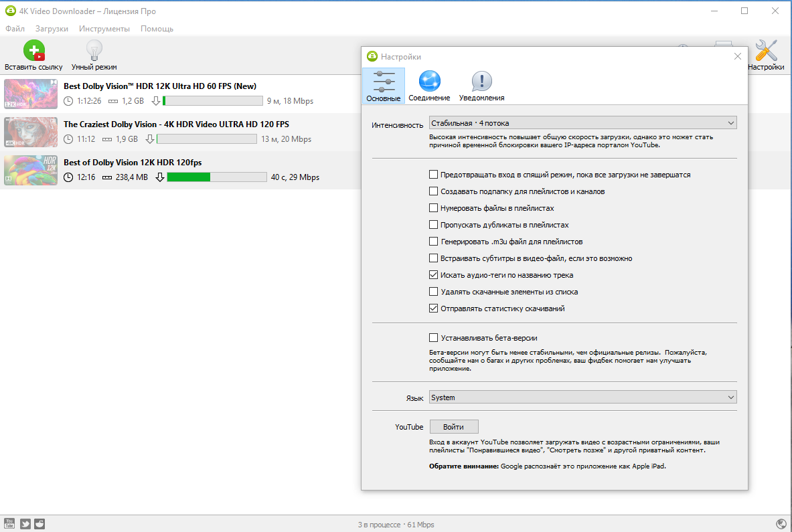Check Удалять скачанные элементы из списка
792x532 pixels.
point(433,291)
